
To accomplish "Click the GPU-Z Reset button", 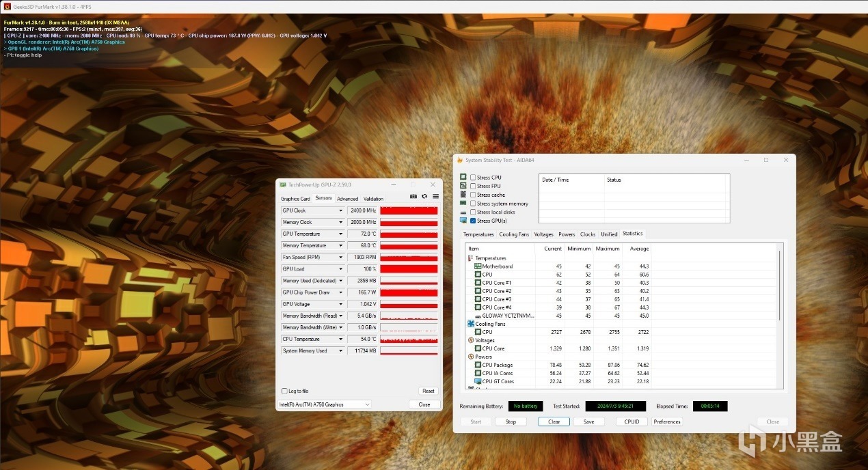I will 429,391.
